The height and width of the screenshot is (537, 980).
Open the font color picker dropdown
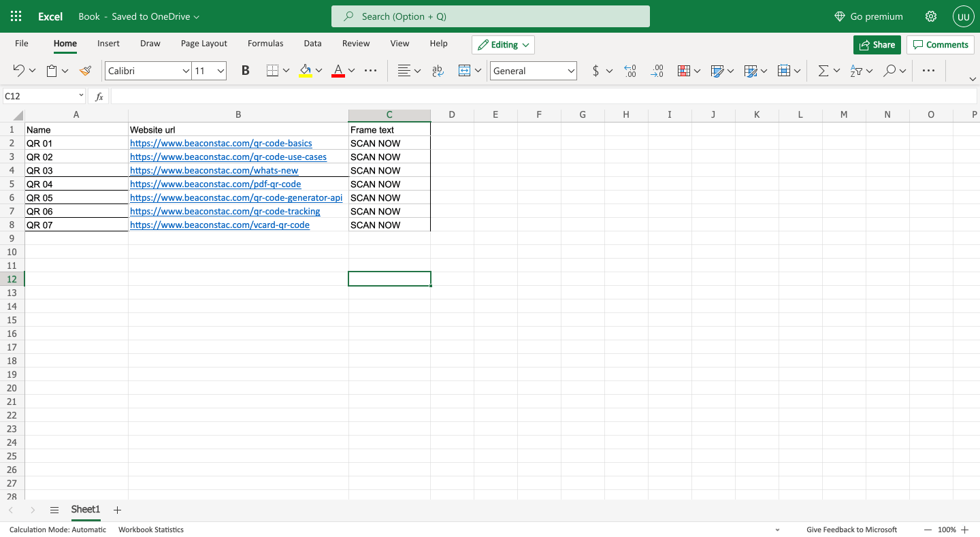351,70
